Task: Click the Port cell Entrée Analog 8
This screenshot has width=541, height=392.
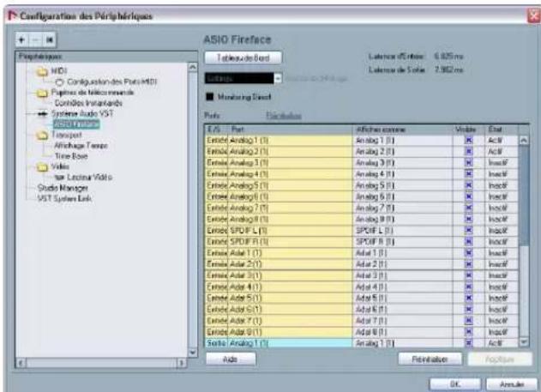Action: click(290, 220)
